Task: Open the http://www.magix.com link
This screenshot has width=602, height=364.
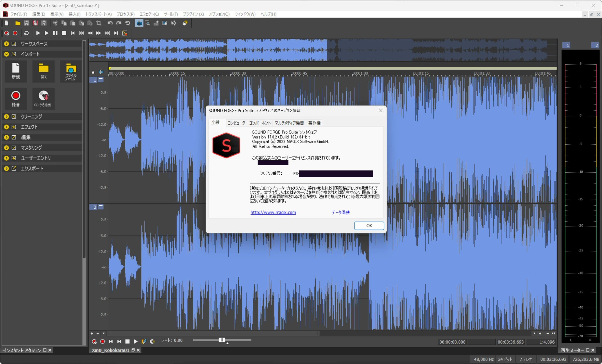Action: click(x=273, y=212)
